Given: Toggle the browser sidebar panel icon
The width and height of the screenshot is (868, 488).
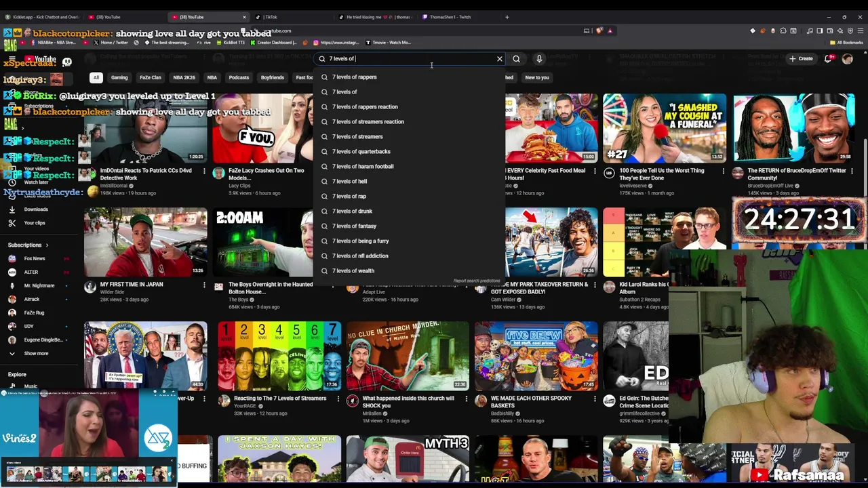Looking at the screenshot, I should click(820, 30).
